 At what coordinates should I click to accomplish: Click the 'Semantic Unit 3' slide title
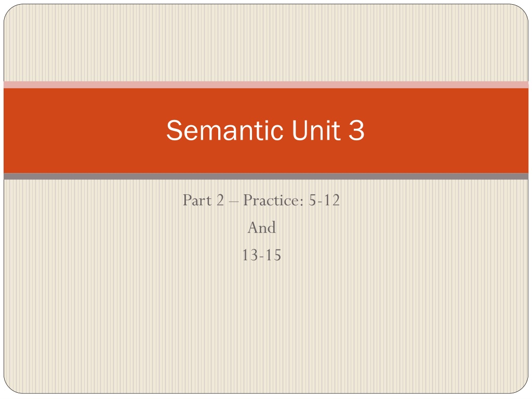(x=265, y=130)
